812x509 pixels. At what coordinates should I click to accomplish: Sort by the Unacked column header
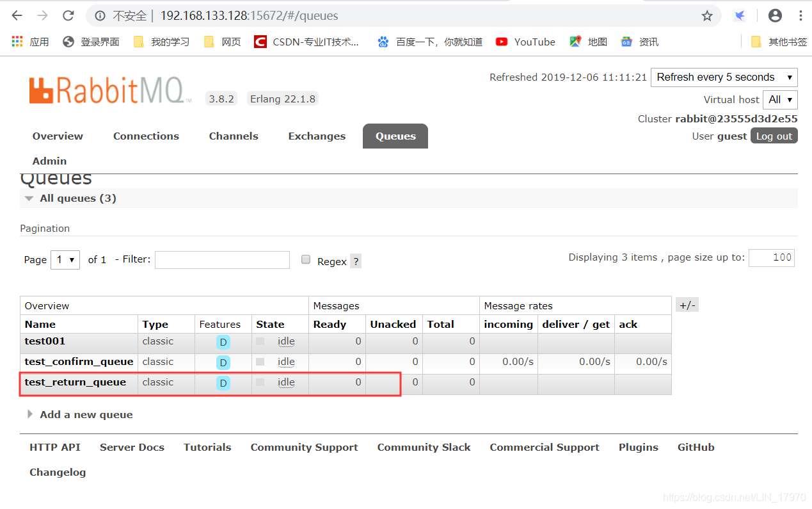pyautogui.click(x=393, y=324)
